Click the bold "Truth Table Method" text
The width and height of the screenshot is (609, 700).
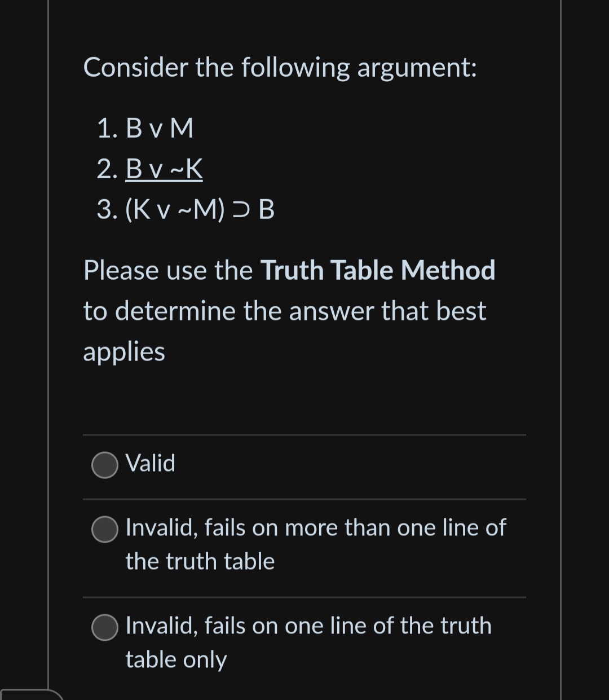[x=377, y=270]
